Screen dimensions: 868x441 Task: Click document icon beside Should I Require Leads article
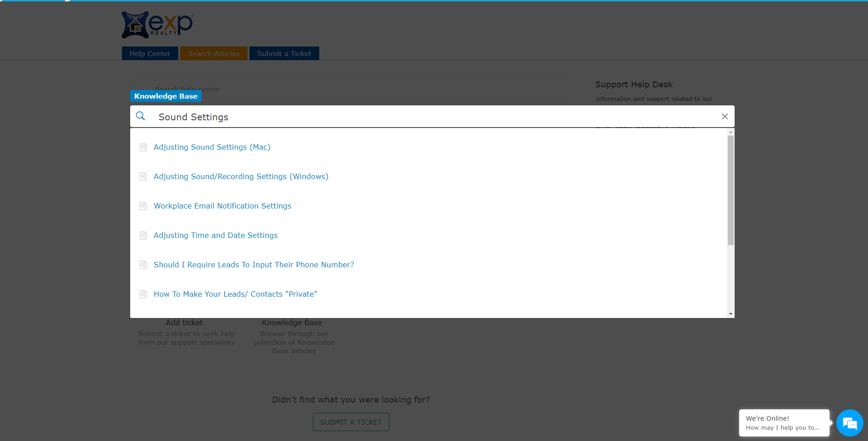(x=143, y=265)
